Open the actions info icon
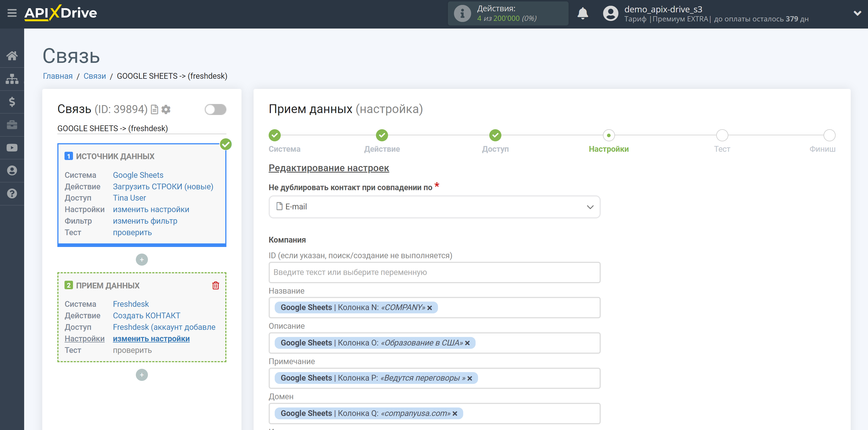The height and width of the screenshot is (430, 868). point(462,13)
